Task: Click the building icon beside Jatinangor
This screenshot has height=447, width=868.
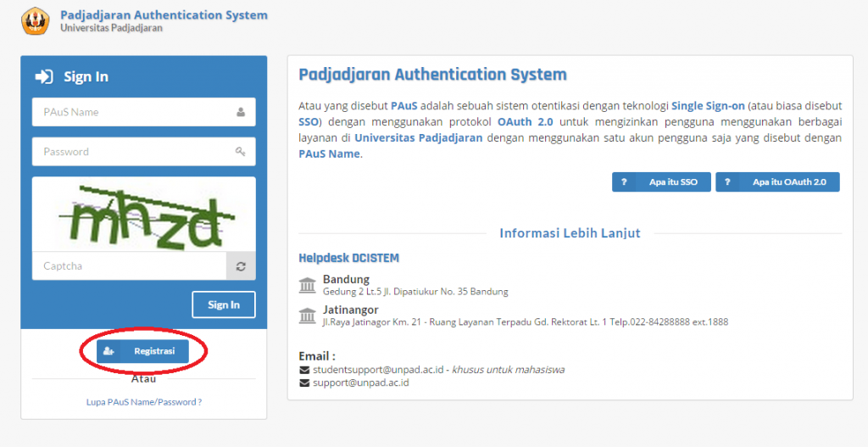Action: tap(307, 316)
